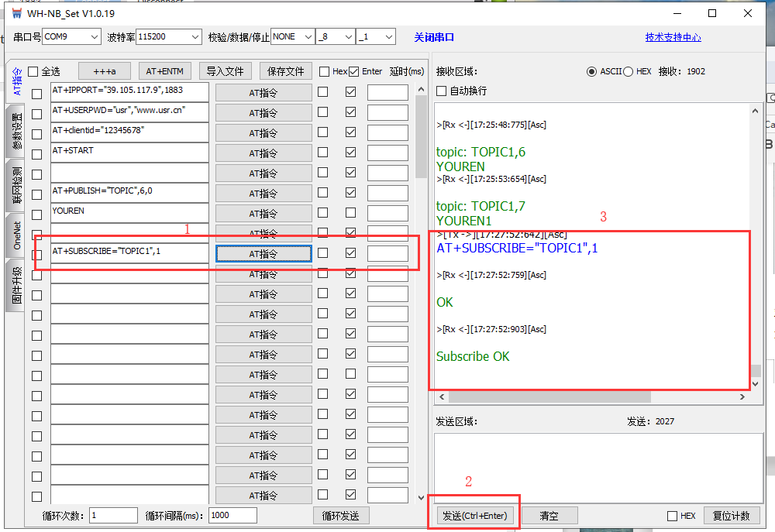Open the NONE parity dropdown
Viewport: 775px width, 532px height.
click(x=292, y=36)
